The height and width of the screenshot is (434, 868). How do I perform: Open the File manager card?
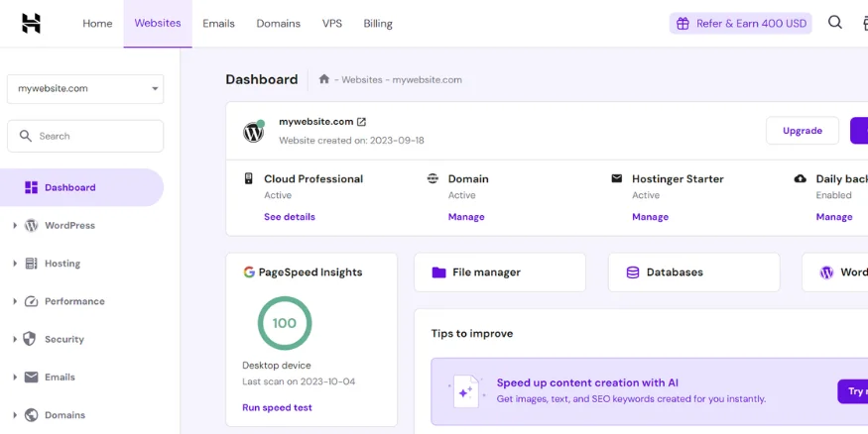[500, 272]
